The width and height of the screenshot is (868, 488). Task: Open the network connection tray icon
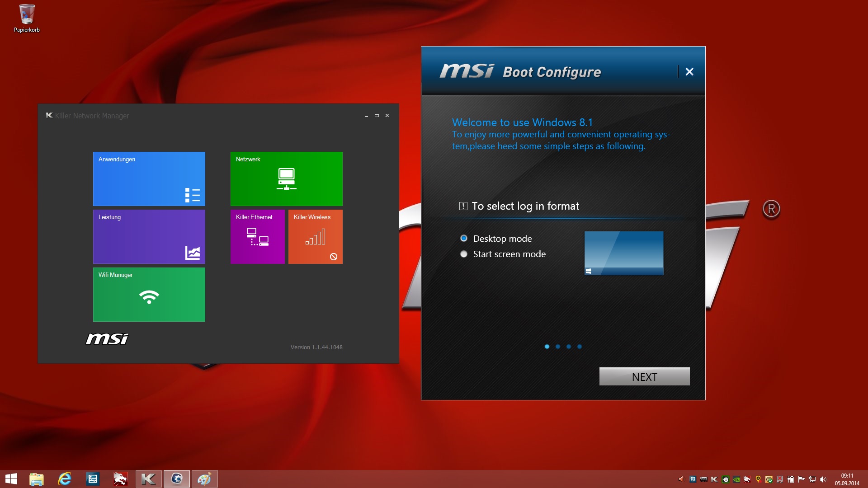click(812, 479)
